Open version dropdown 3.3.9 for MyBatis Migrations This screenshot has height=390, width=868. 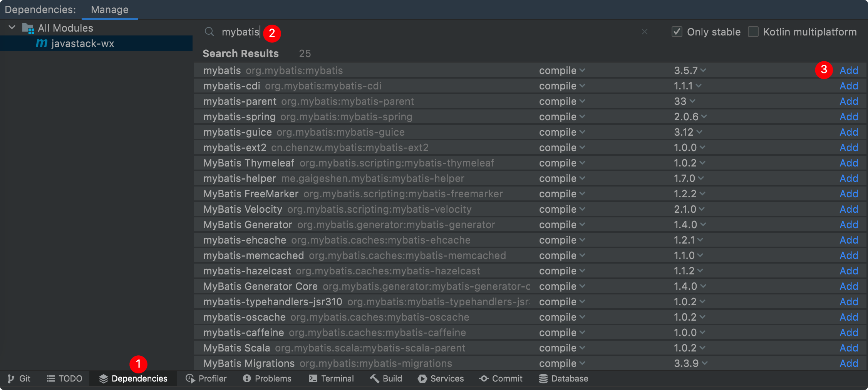690,363
